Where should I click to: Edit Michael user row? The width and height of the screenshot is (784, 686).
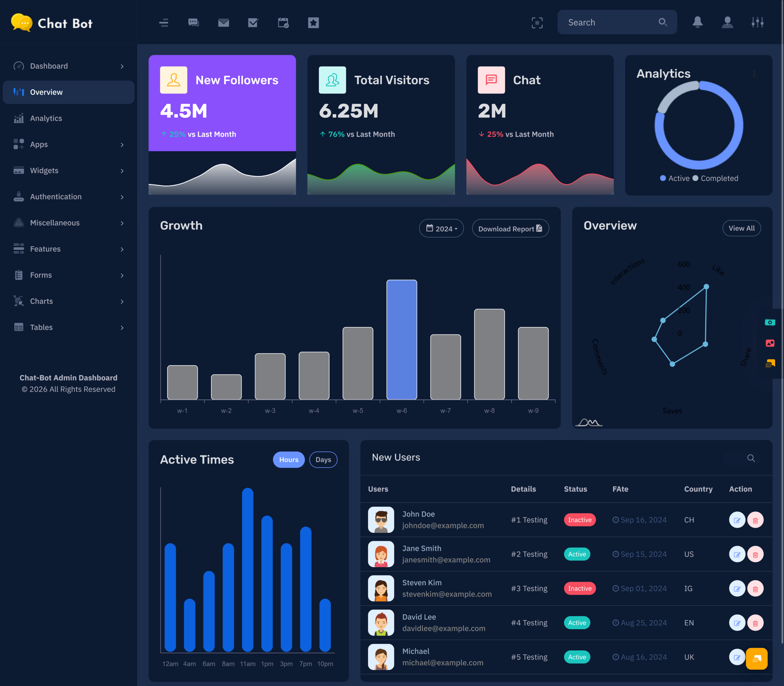pyautogui.click(x=737, y=657)
